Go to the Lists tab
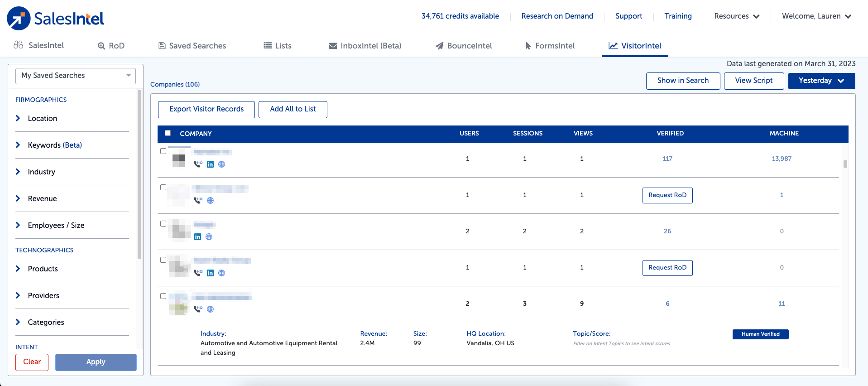 278,46
